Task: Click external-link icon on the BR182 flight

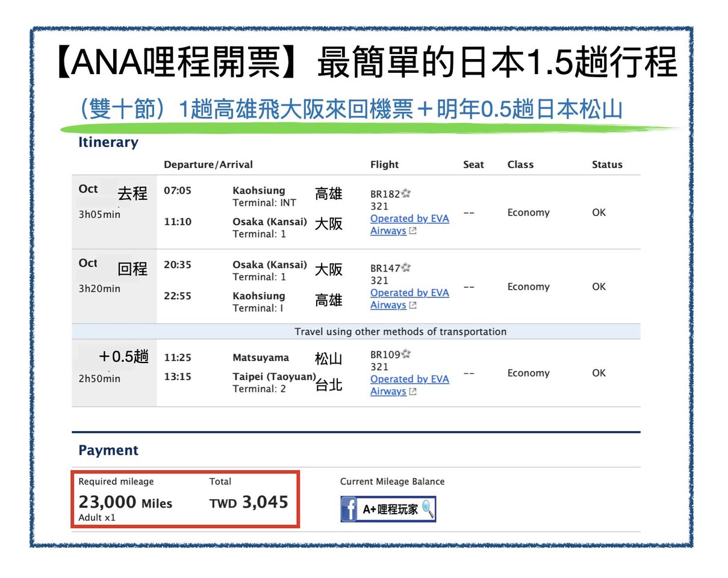Action: point(412,231)
